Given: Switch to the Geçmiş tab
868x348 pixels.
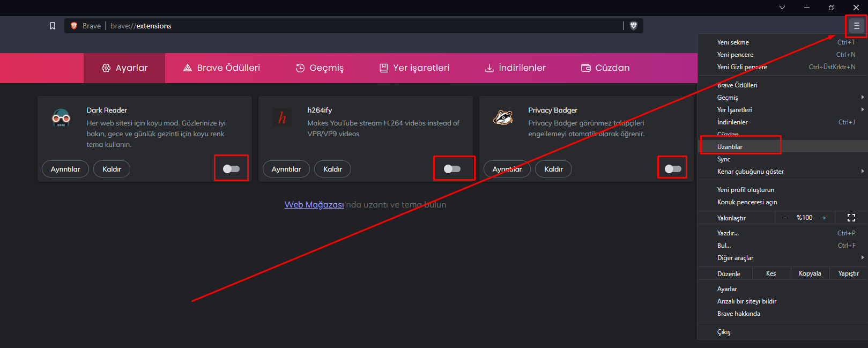Looking at the screenshot, I should tap(320, 68).
